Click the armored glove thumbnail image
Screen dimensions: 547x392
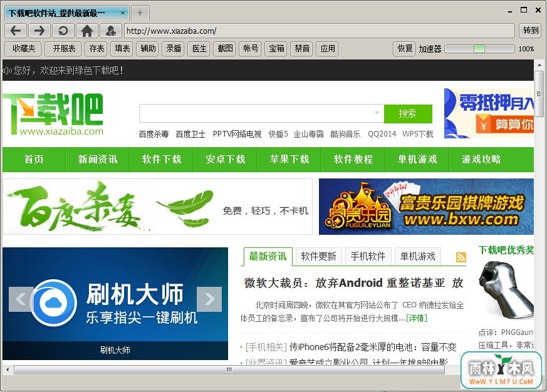click(x=506, y=291)
